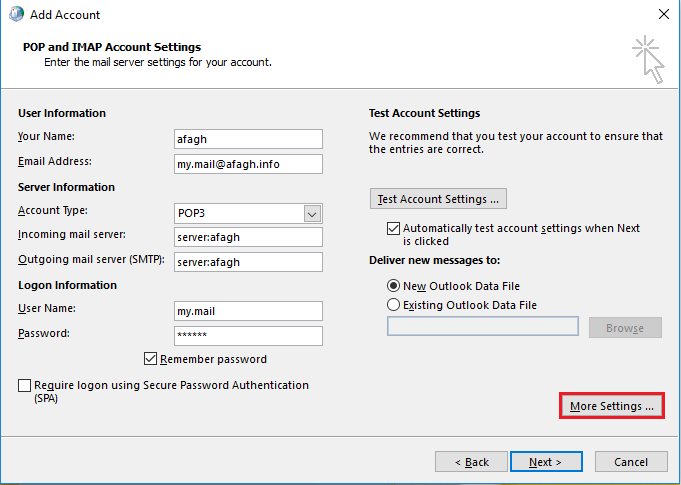Toggle Automatically test account settings checkbox
The image size is (681, 485).
393,228
